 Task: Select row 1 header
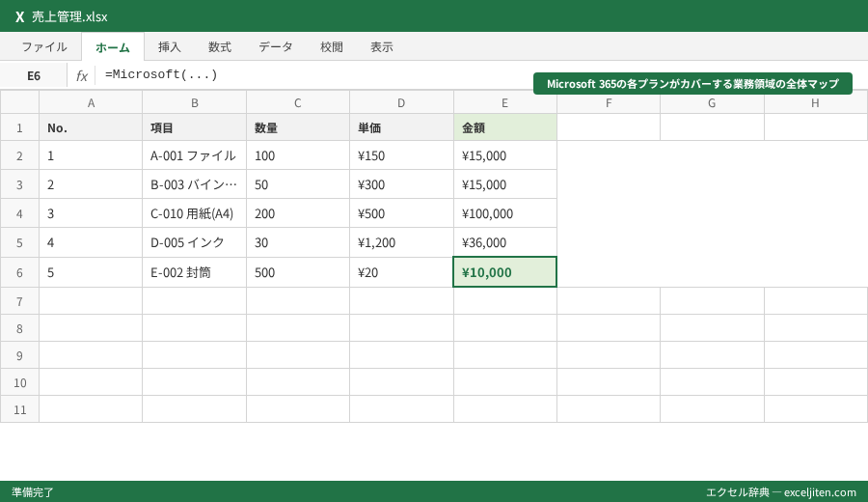[19, 128]
